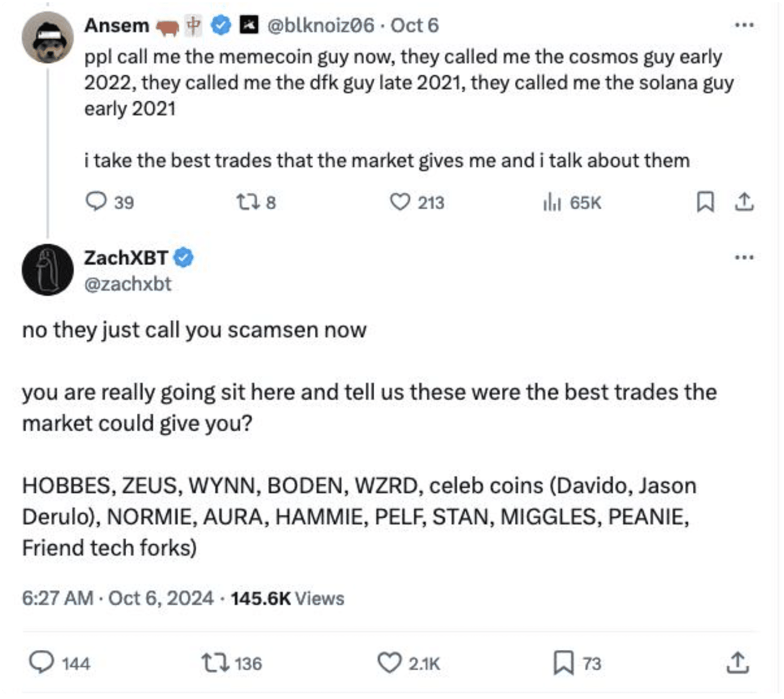This screenshot has width=784, height=699.
Task: Click ZachXBT display name
Action: tap(126, 257)
